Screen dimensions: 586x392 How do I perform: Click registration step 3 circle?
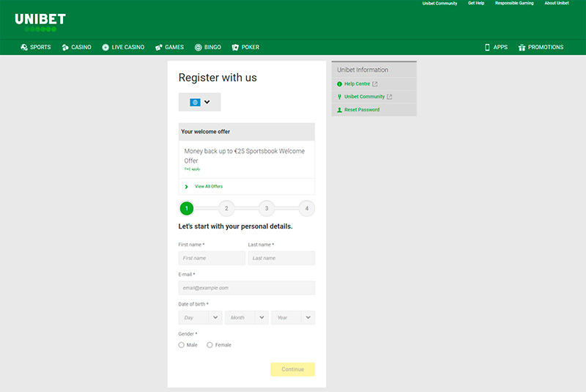[x=267, y=209]
